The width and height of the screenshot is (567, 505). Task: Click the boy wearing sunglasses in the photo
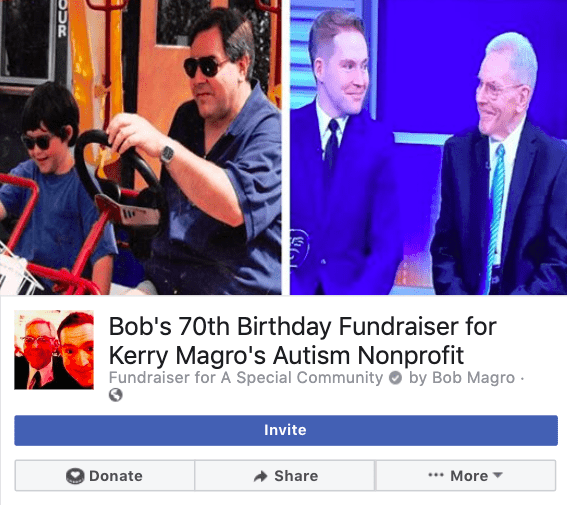click(x=54, y=188)
